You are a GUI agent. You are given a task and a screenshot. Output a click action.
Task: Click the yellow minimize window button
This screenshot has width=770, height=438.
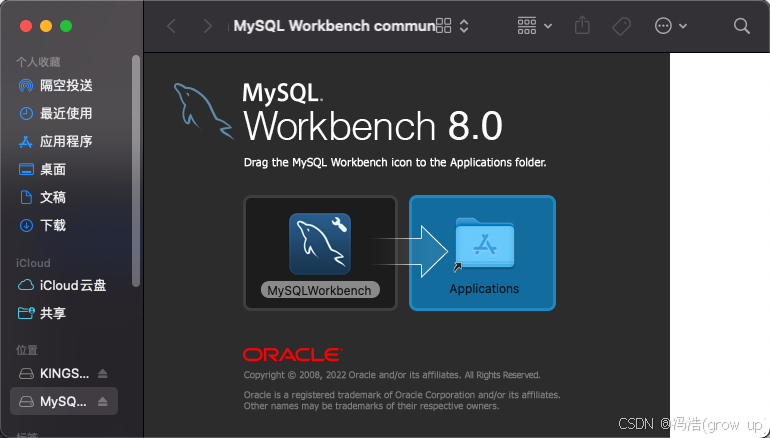(46, 26)
